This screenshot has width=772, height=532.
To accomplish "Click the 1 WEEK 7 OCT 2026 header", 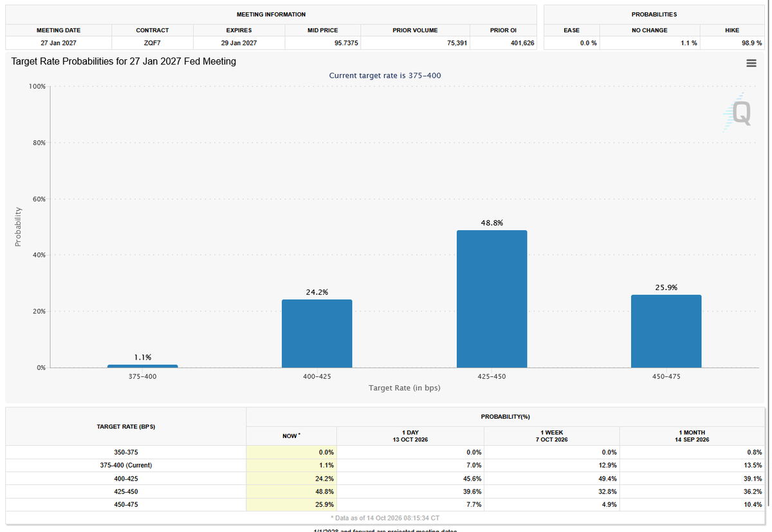I will pyautogui.click(x=551, y=436).
